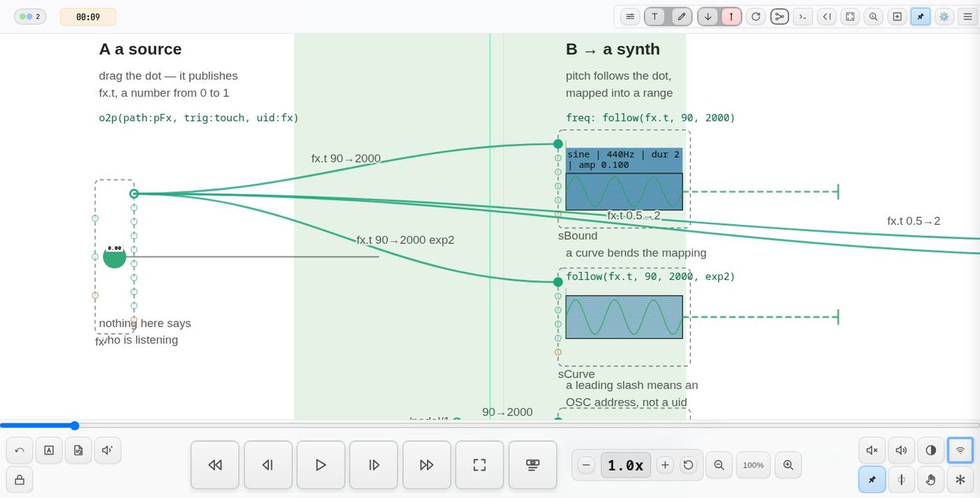Select the pencil edit mode button

[682, 17]
